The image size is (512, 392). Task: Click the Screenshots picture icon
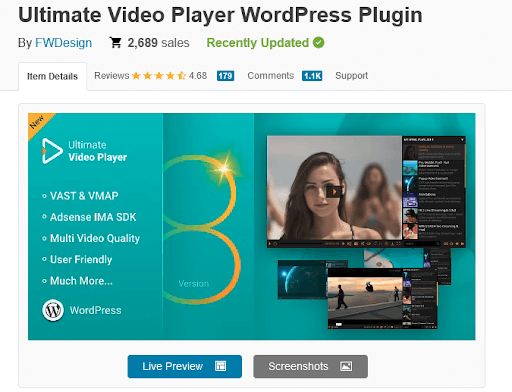[x=346, y=366]
